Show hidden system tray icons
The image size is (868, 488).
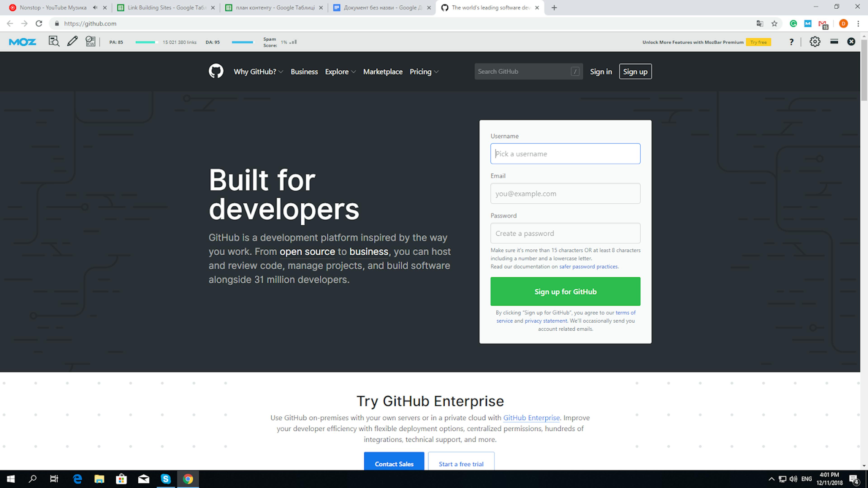coord(771,479)
